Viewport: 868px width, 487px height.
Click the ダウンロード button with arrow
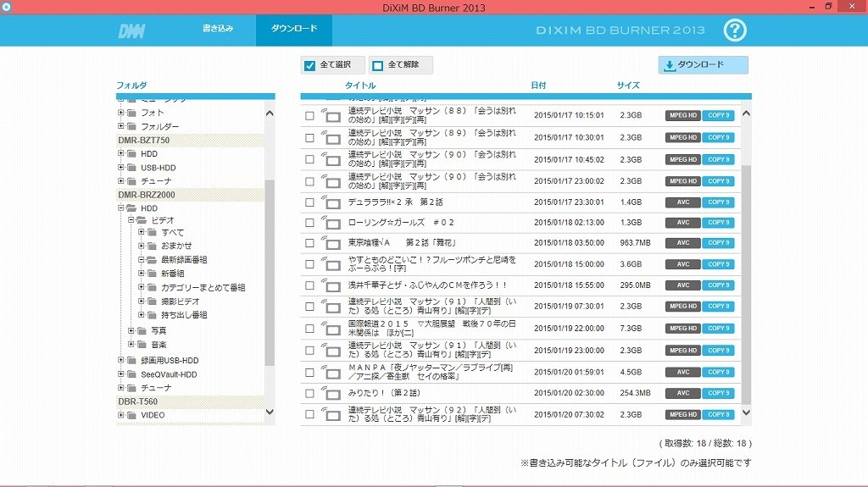tap(703, 65)
